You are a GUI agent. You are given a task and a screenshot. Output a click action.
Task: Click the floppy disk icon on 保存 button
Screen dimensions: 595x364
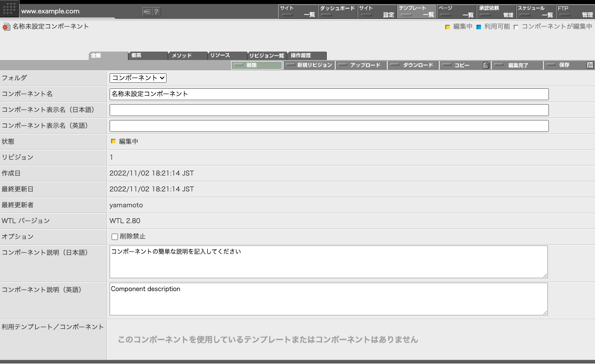(x=590, y=65)
